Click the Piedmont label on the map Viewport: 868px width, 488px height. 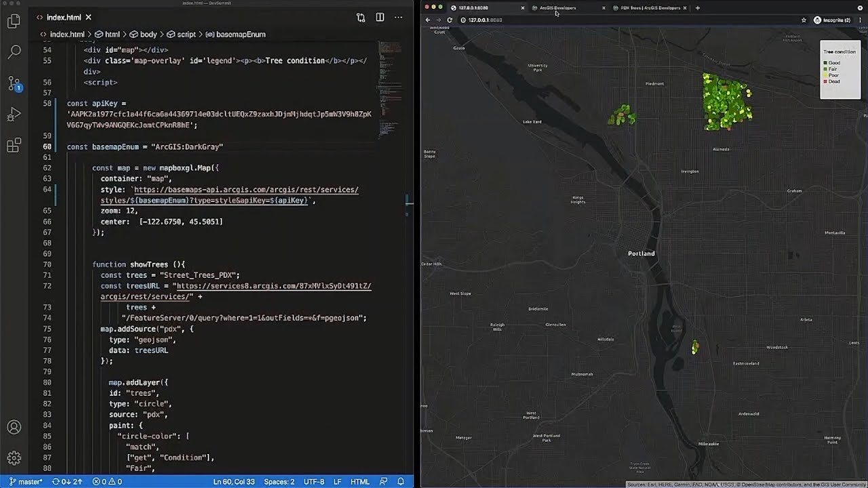coord(655,84)
